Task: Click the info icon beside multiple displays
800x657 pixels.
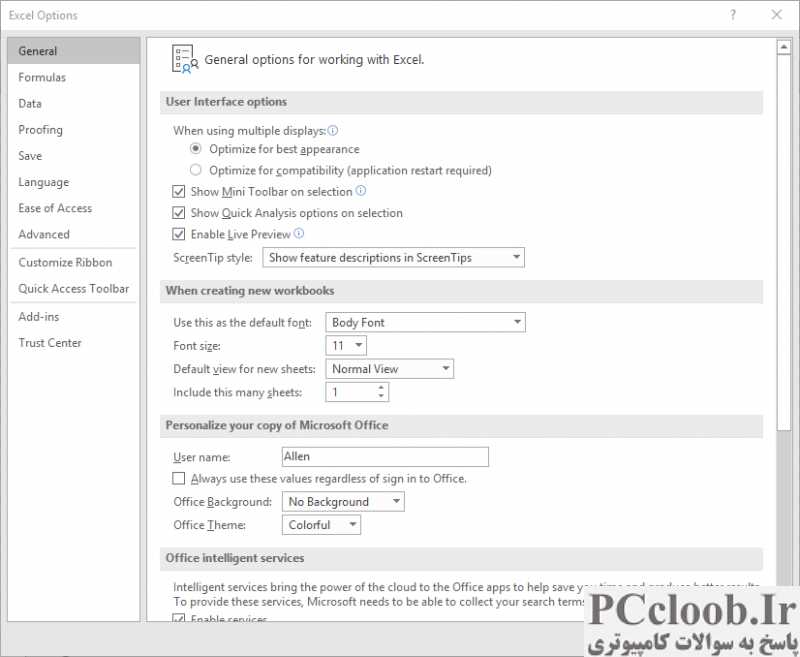Action: [333, 131]
